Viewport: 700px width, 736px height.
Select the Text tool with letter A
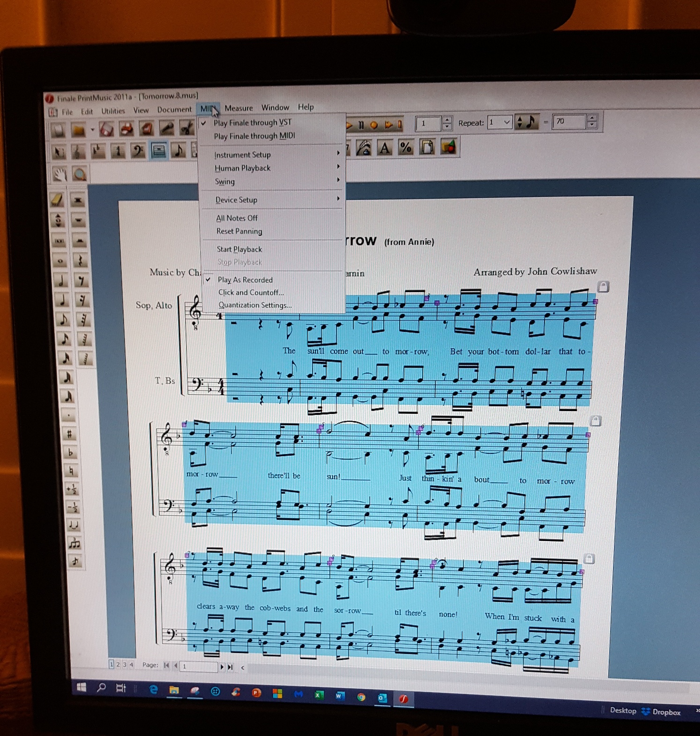click(385, 148)
